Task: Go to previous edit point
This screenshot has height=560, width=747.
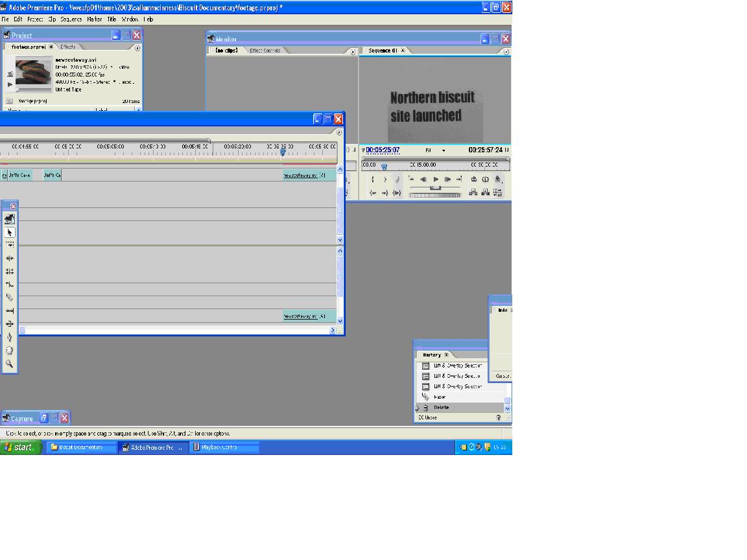Action: (411, 180)
